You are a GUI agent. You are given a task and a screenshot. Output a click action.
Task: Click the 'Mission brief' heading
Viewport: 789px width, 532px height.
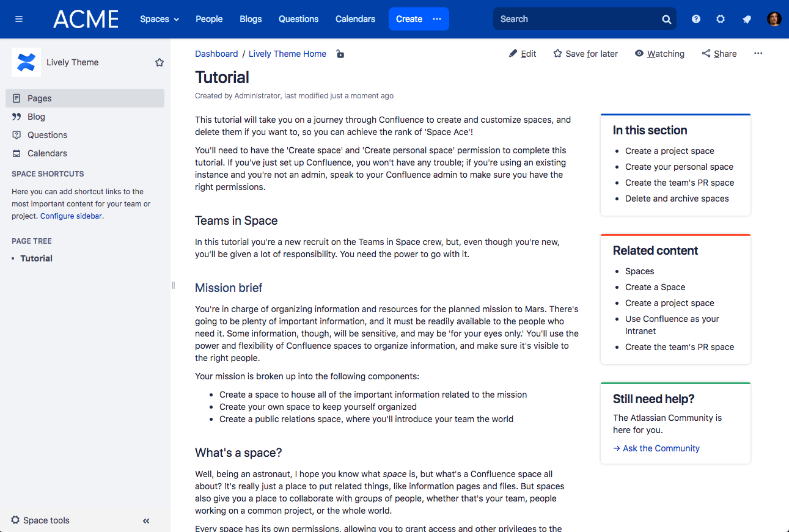[229, 288]
